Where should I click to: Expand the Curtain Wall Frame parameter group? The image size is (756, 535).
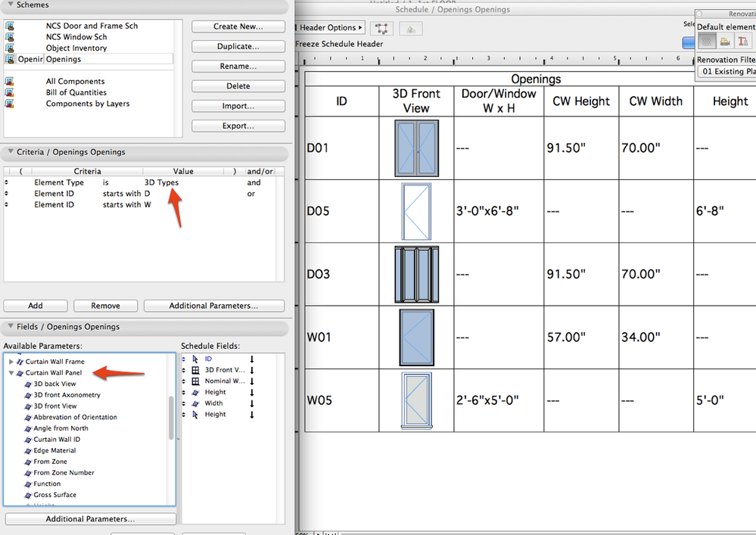tap(11, 362)
